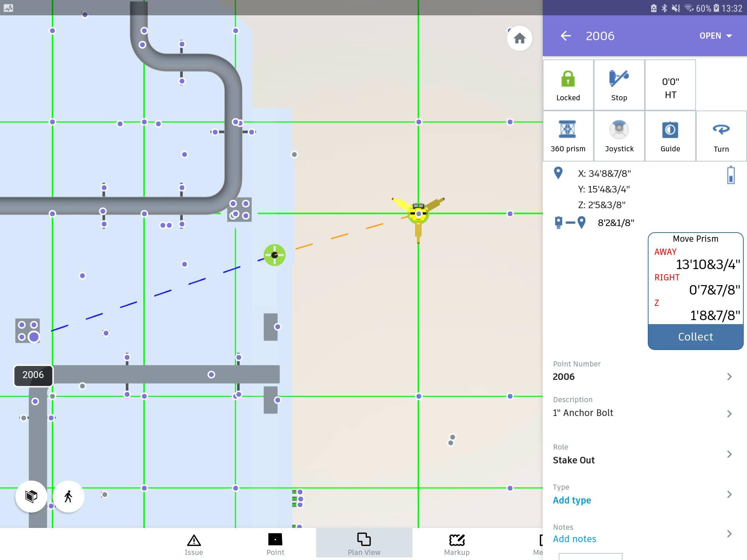The width and height of the screenshot is (747, 560).
Task: Expand the Description 1" Anchor Bolt row
Action: 645,407
